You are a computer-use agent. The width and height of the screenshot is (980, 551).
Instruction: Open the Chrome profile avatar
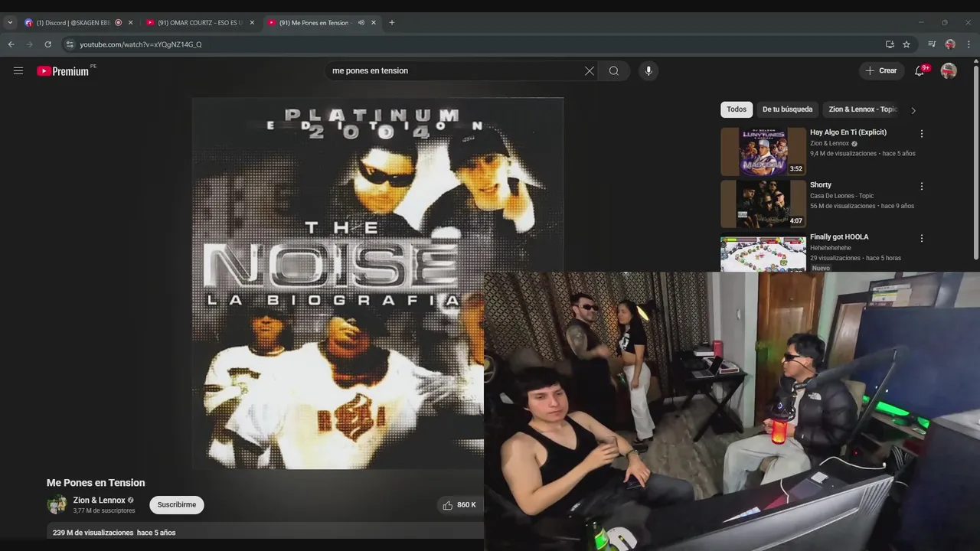[950, 44]
